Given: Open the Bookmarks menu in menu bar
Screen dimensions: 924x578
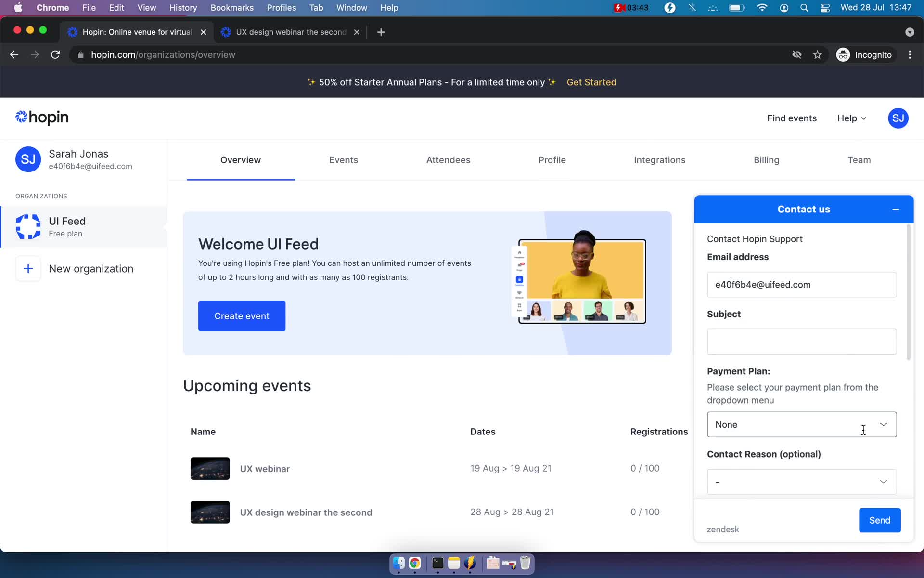Looking at the screenshot, I should point(232,8).
